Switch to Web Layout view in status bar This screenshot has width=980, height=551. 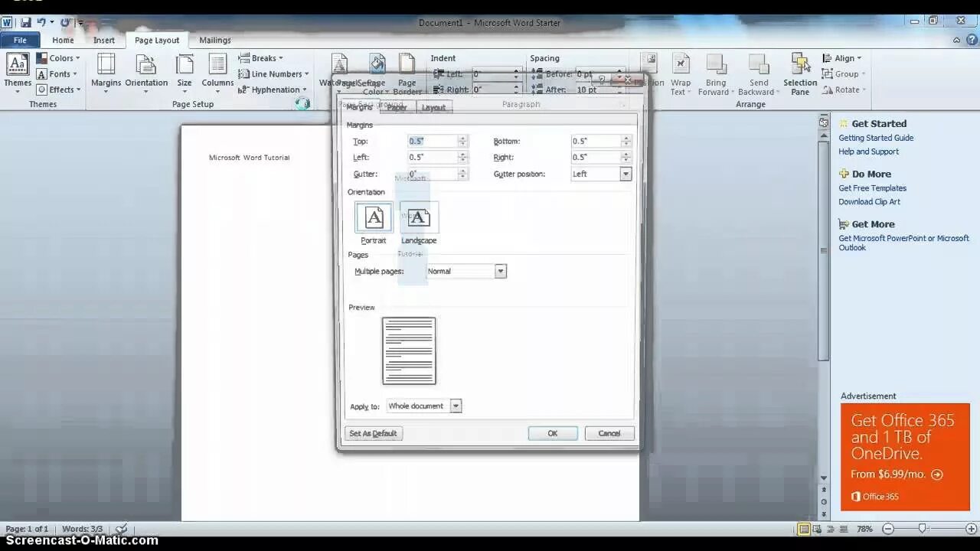tap(829, 529)
